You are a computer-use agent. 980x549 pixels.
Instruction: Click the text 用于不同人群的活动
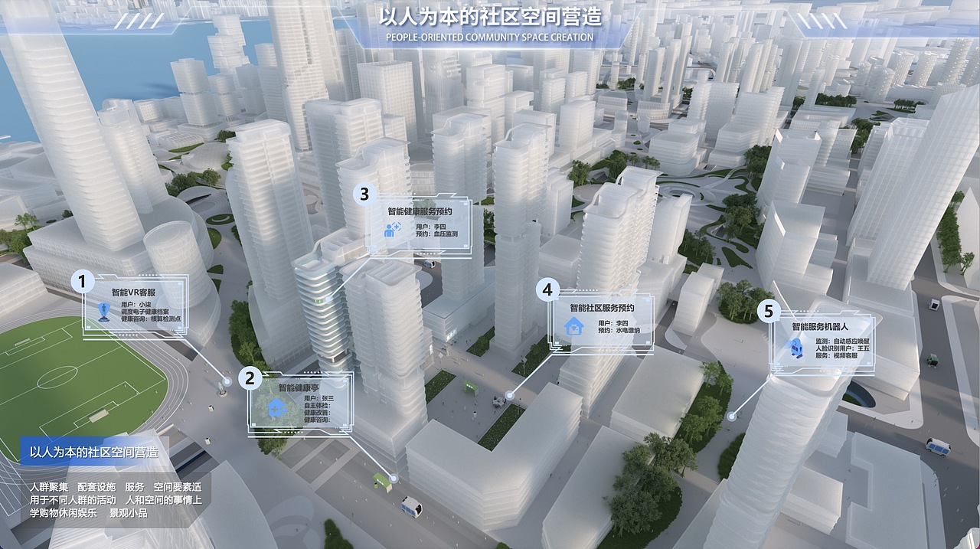[x=73, y=500]
